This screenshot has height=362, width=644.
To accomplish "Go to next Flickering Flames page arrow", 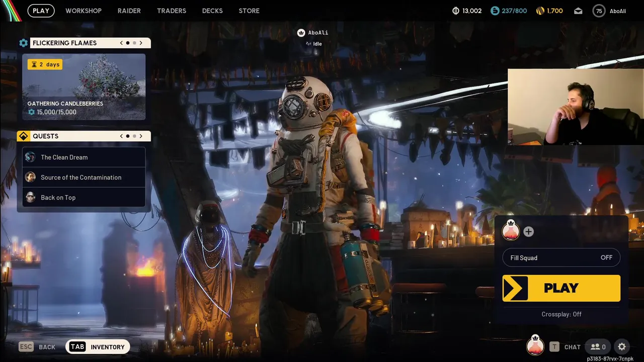I will (141, 43).
